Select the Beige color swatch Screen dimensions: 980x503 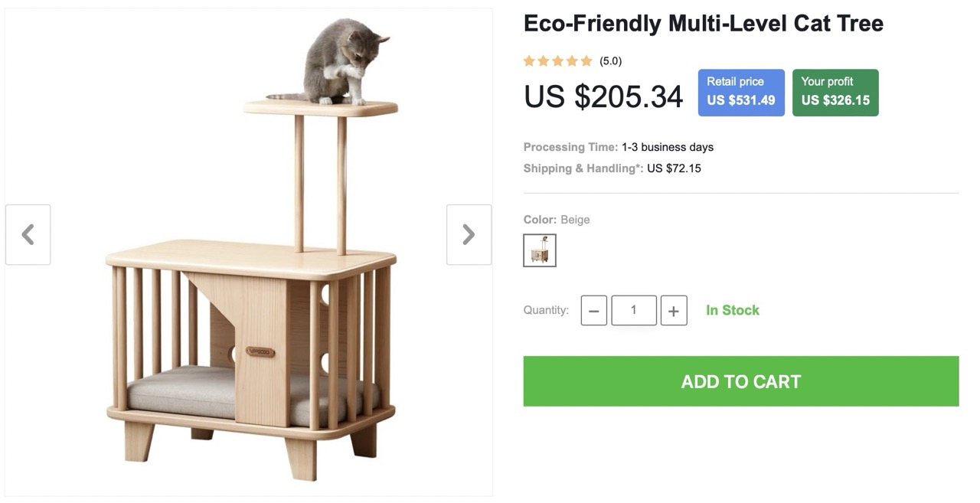[x=540, y=250]
